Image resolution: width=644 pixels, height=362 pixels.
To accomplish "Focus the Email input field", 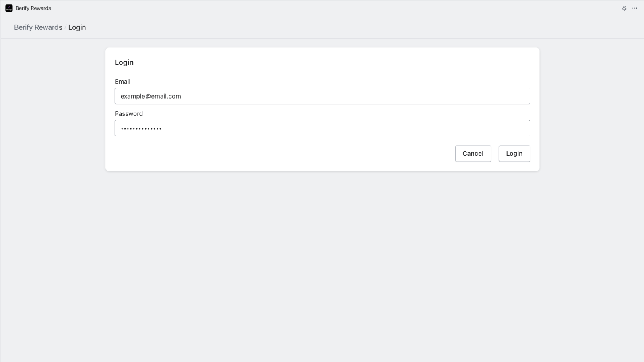I will coord(322,96).
